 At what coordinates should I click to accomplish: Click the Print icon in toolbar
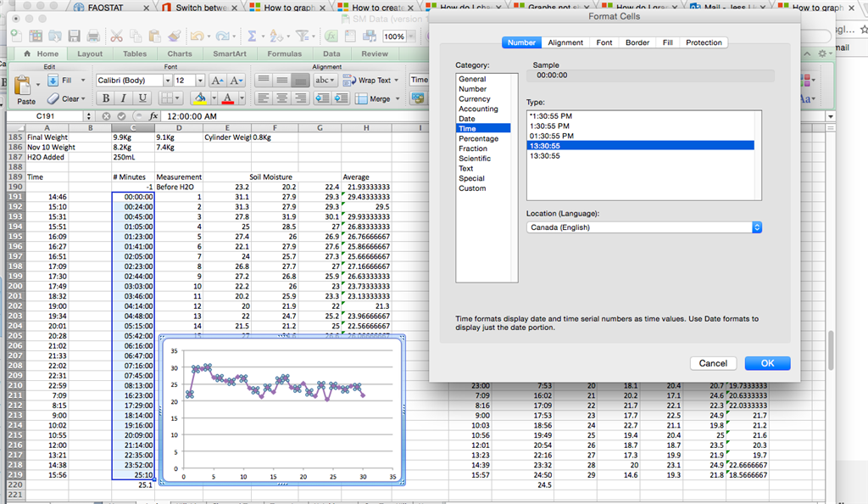click(x=93, y=36)
